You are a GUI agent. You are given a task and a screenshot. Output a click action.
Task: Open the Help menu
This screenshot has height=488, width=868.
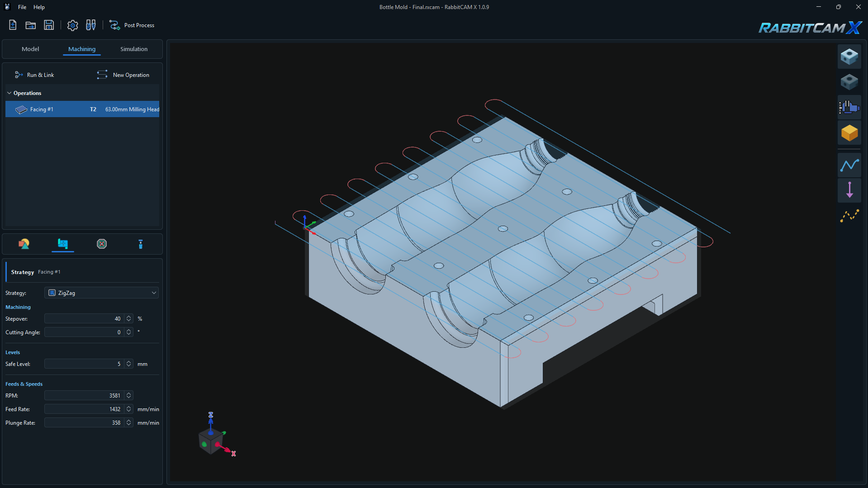39,7
